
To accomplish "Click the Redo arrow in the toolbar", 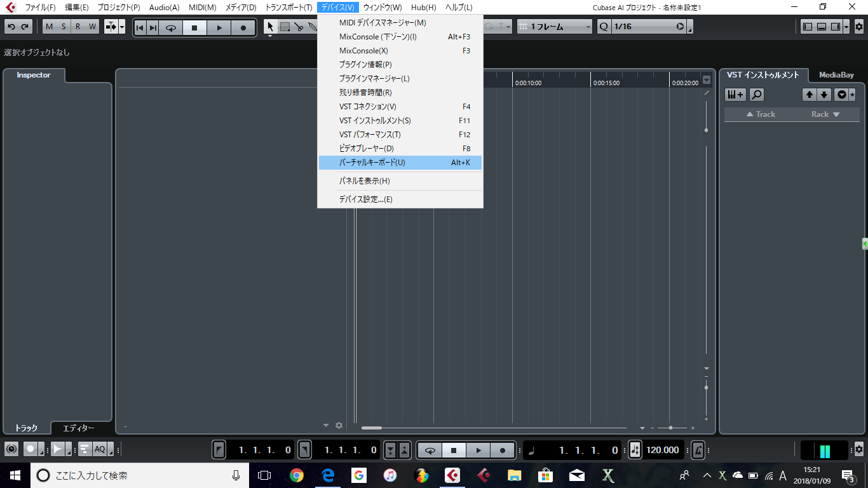I will tap(25, 27).
